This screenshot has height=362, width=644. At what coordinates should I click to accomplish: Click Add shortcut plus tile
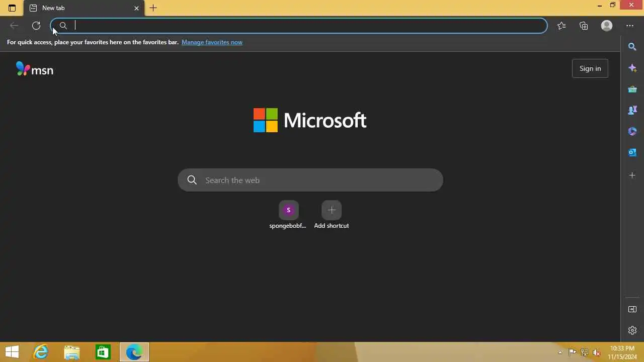pos(332,215)
